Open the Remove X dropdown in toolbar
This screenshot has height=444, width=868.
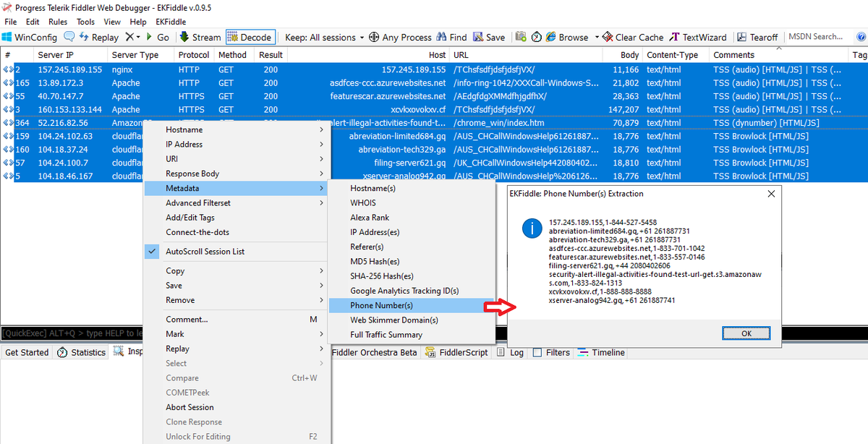point(132,37)
